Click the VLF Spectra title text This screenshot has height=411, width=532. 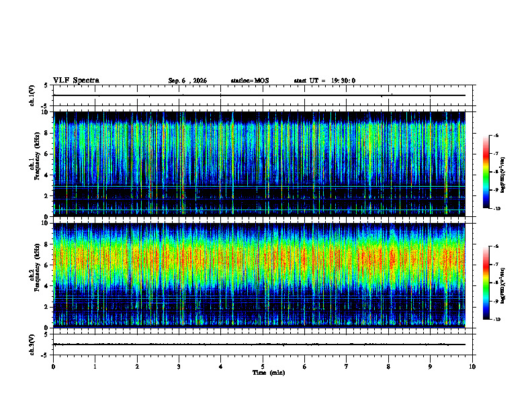[x=76, y=81]
